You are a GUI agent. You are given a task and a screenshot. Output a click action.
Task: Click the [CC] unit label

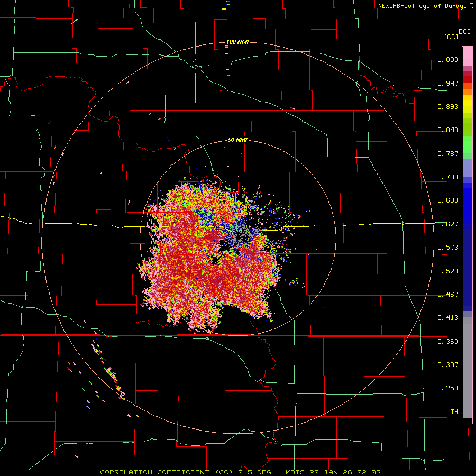point(452,36)
